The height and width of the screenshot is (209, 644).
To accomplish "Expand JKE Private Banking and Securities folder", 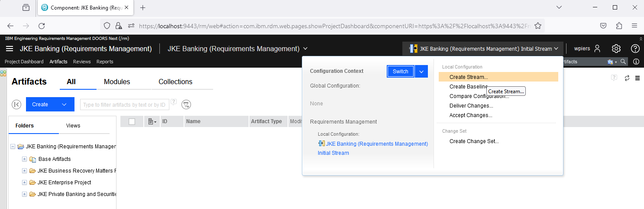I will 25,194.
